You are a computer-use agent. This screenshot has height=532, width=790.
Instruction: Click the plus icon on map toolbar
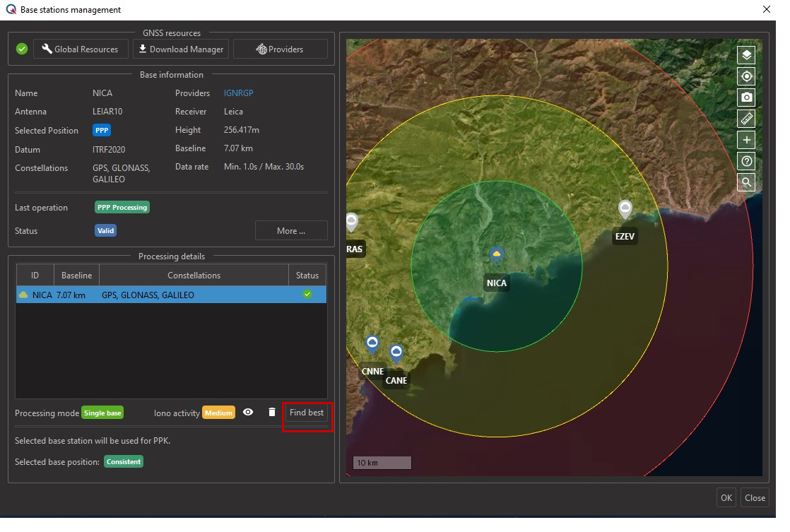746,140
